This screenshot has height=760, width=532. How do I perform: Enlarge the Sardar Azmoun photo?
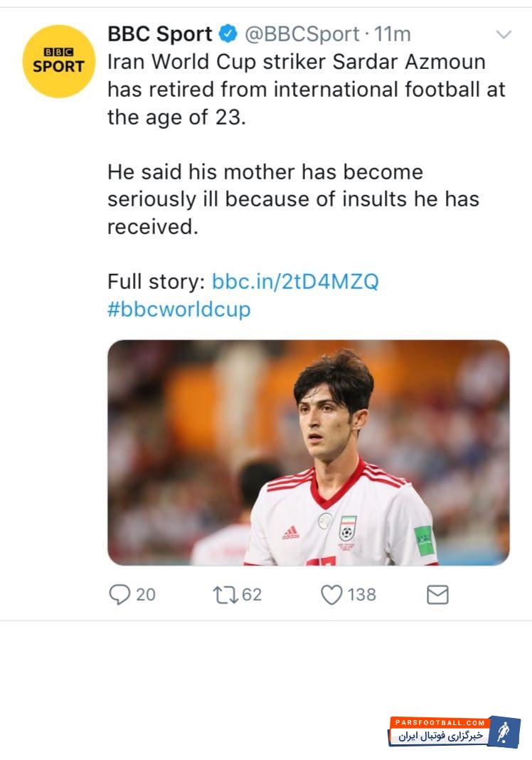point(309,453)
